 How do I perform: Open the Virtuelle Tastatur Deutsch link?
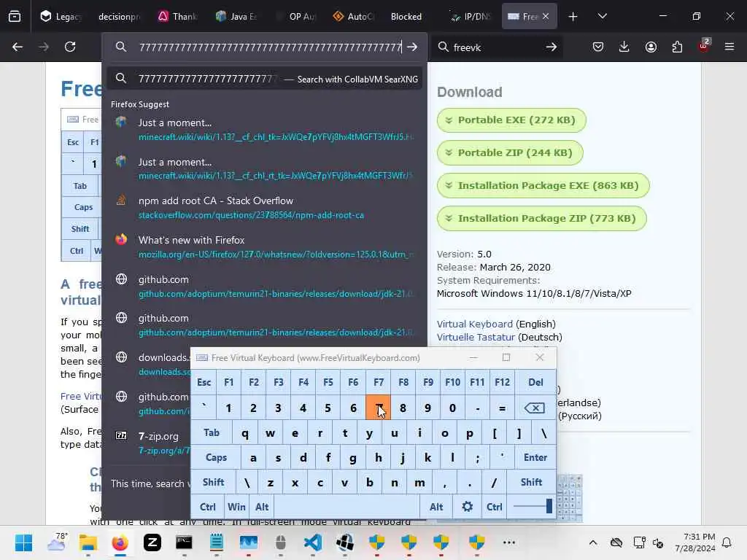(x=476, y=337)
